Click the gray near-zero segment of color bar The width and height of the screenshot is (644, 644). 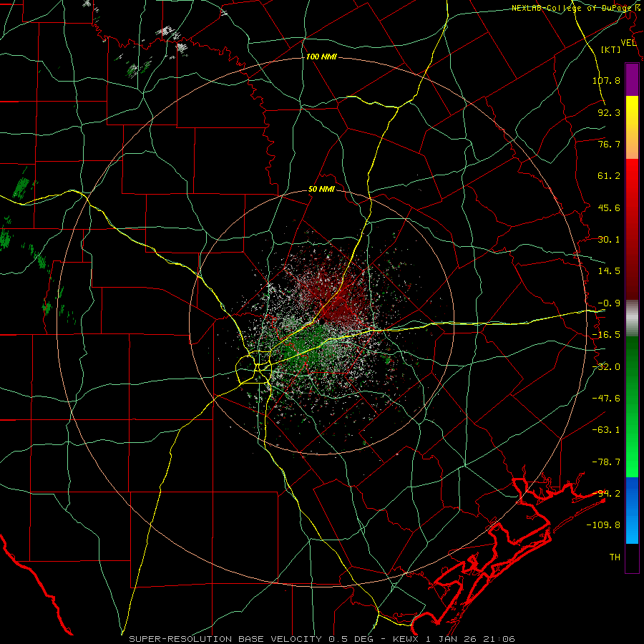[632, 318]
